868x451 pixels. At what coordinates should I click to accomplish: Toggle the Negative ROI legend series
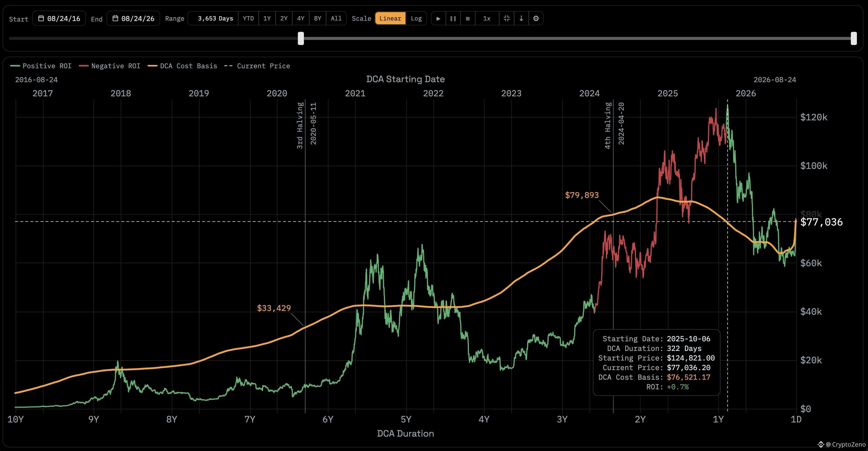(110, 66)
